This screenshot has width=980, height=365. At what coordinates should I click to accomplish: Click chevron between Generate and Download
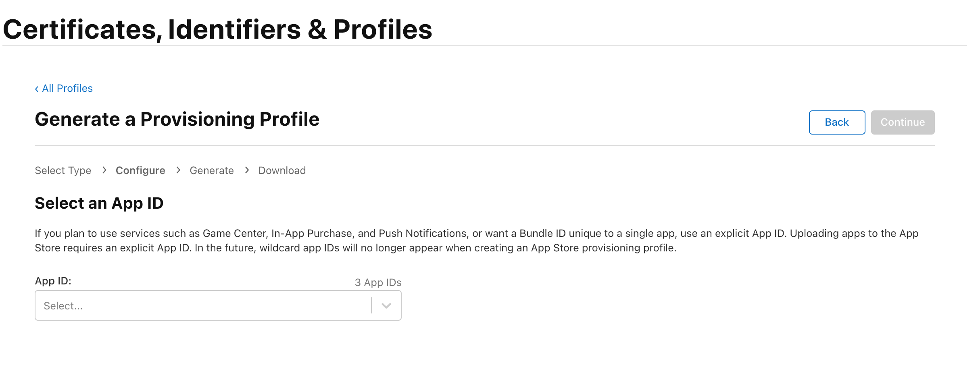pyautogui.click(x=247, y=170)
